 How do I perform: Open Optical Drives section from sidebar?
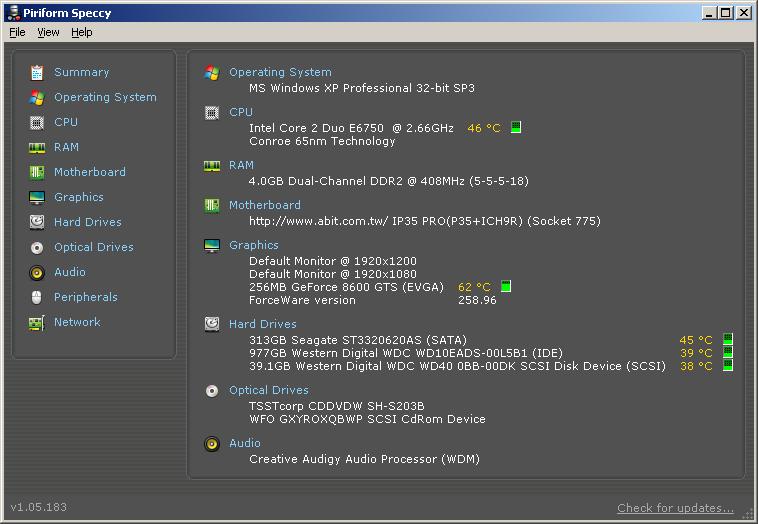94,247
